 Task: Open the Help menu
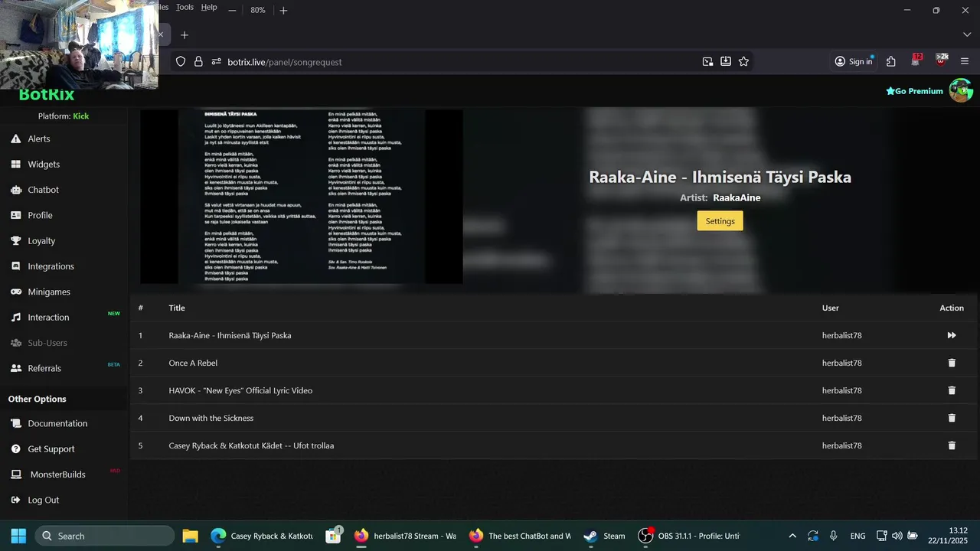[209, 7]
